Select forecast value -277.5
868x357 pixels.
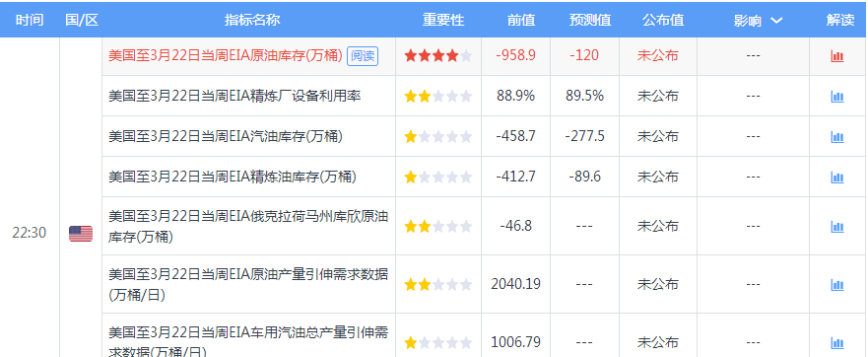coord(584,136)
